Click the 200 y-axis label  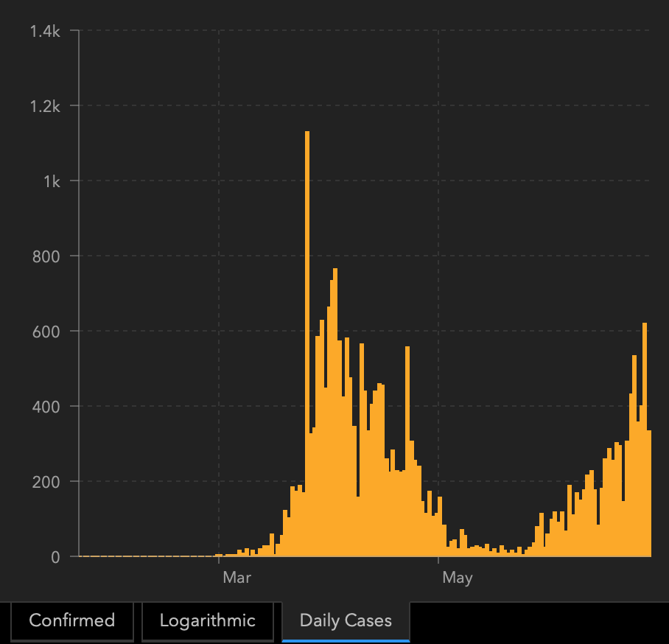46,482
